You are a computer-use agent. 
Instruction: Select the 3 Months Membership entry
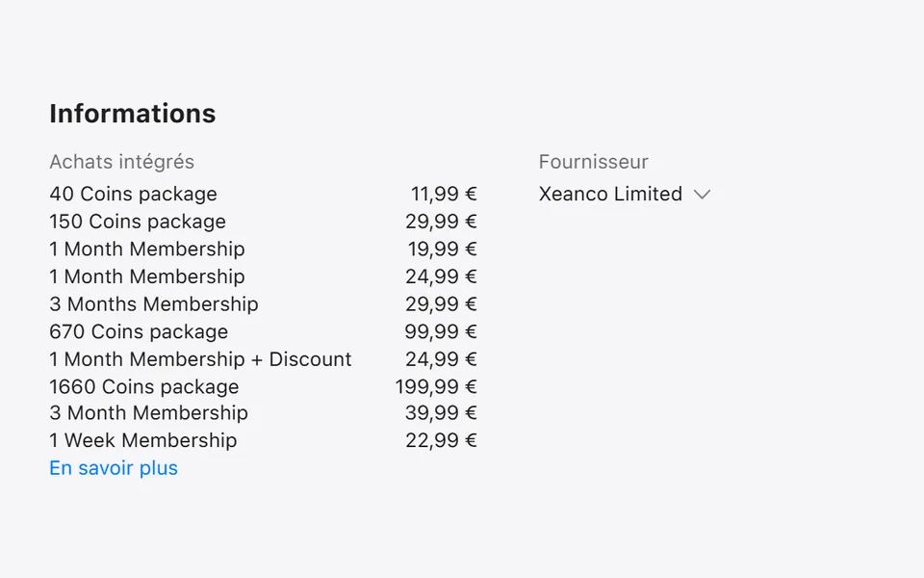[x=263, y=304]
